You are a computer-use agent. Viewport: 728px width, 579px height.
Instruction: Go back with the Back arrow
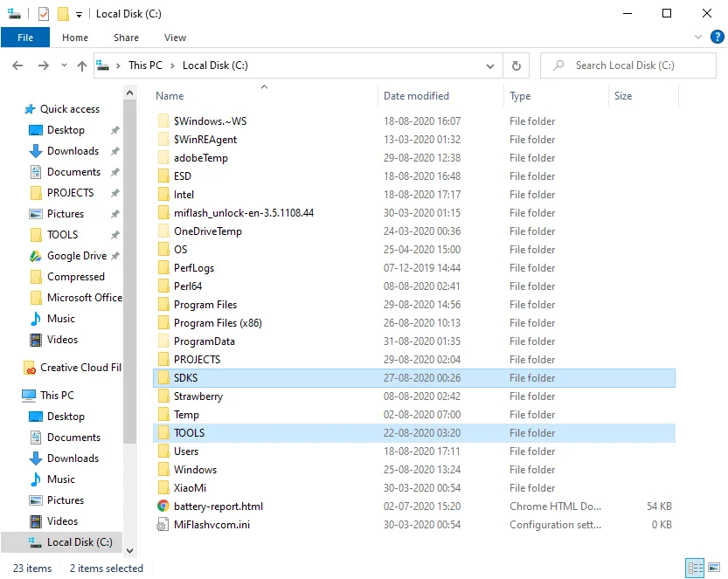pyautogui.click(x=17, y=65)
